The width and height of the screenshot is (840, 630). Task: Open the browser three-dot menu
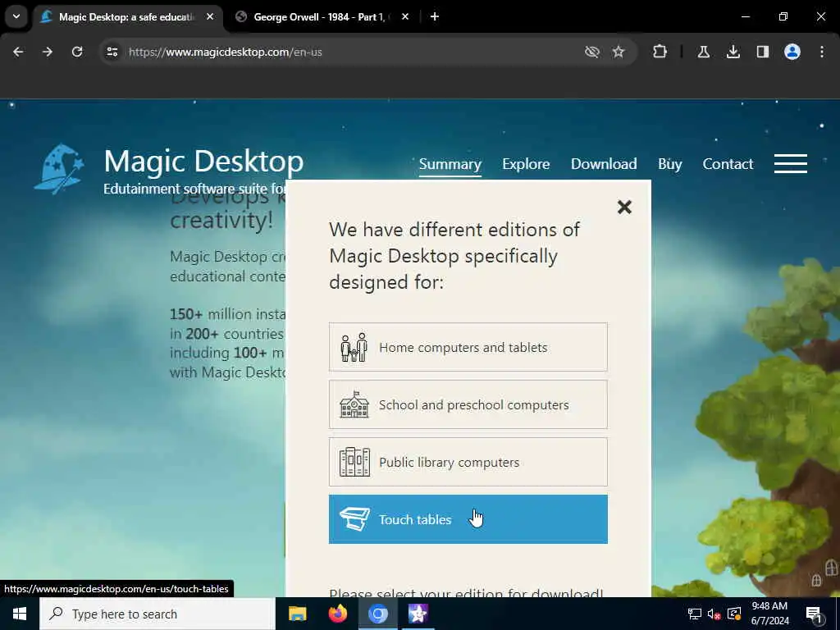point(821,52)
